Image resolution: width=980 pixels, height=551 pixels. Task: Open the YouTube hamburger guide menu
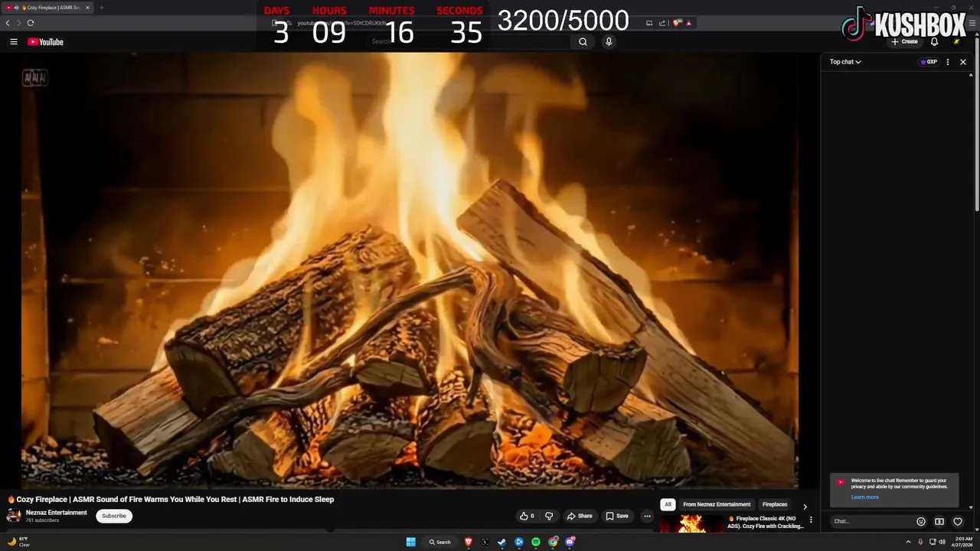point(13,42)
